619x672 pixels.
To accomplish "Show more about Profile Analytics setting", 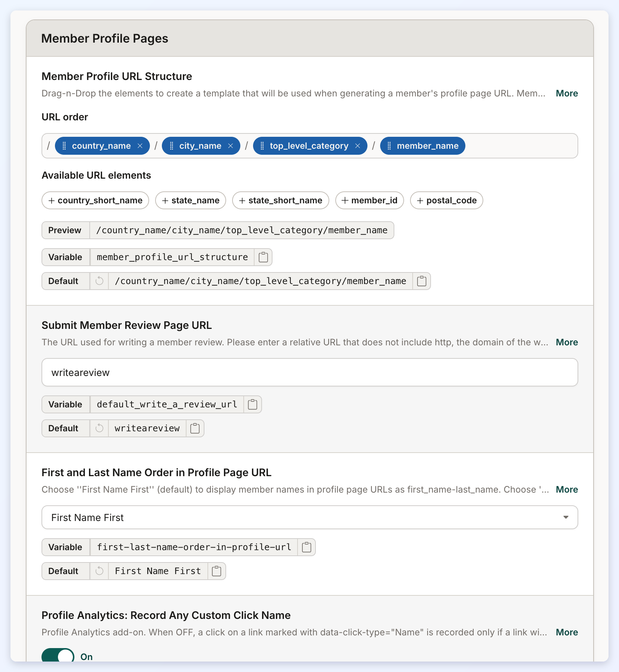I will [x=567, y=632].
